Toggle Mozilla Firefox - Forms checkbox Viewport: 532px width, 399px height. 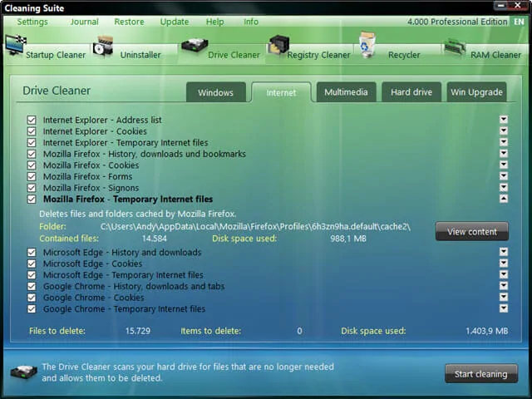32,176
